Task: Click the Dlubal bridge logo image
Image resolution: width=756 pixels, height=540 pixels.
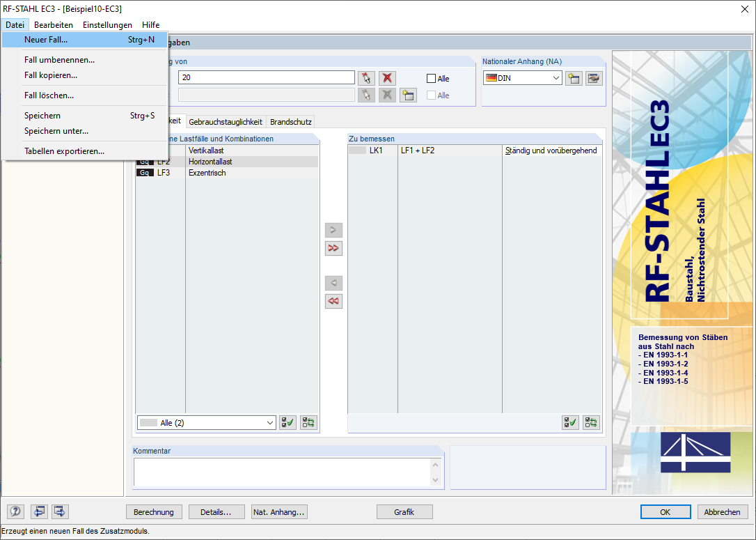Action: (695, 452)
